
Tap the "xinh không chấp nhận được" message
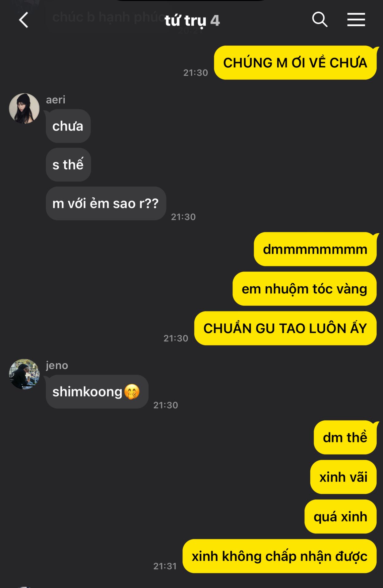(279, 556)
